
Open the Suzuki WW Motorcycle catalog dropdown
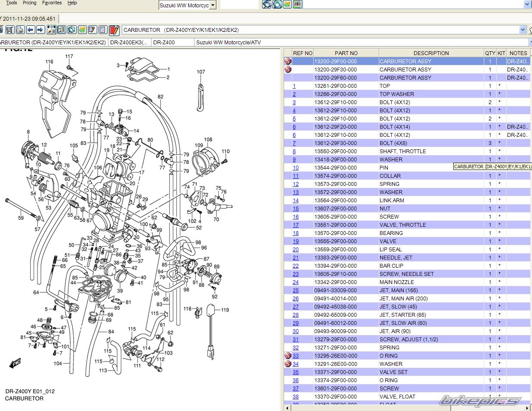coord(213,5)
